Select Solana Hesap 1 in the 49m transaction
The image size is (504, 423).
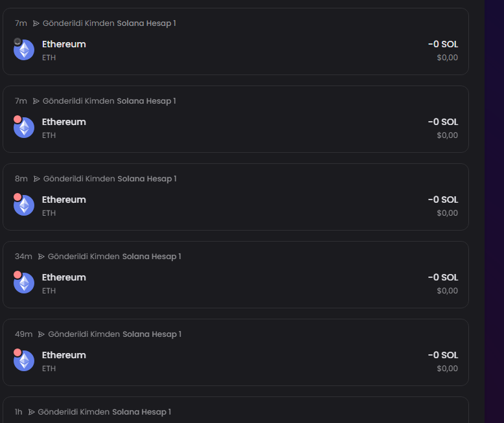click(x=152, y=334)
